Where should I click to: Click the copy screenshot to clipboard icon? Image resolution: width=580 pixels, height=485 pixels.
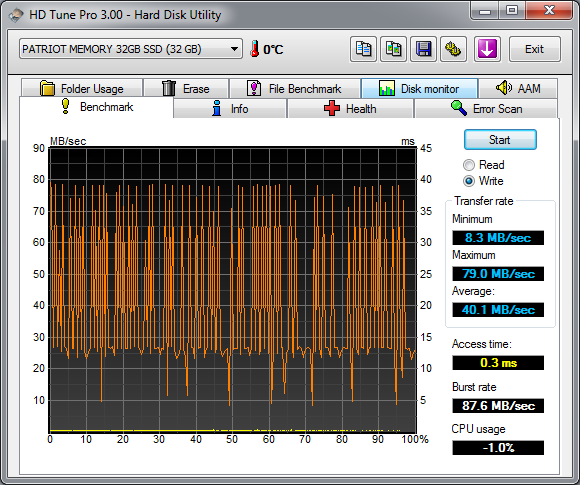[394, 49]
